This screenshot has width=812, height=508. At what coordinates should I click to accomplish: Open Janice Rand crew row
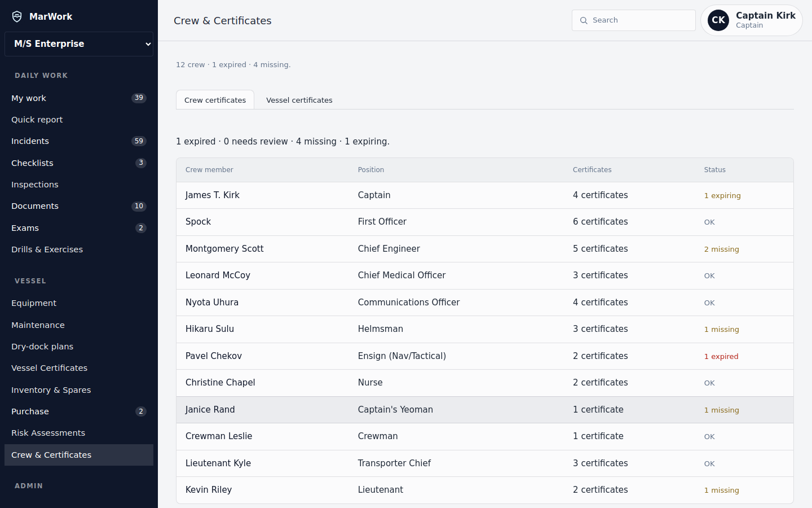pyautogui.click(x=485, y=410)
